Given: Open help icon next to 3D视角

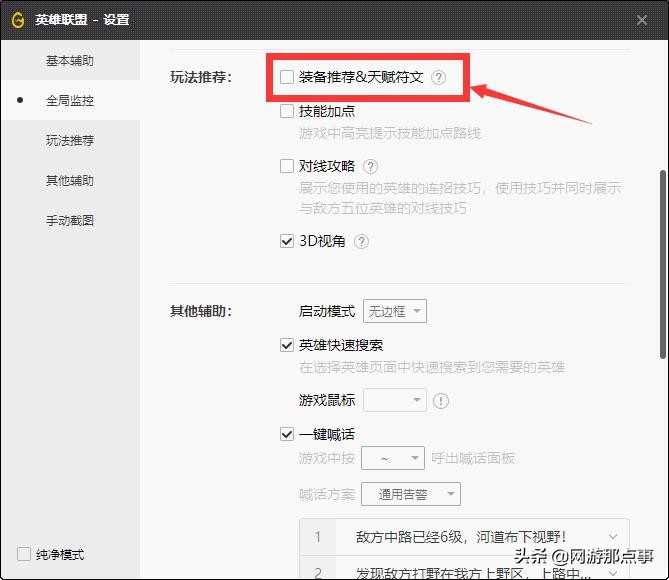Looking at the screenshot, I should point(361,242).
